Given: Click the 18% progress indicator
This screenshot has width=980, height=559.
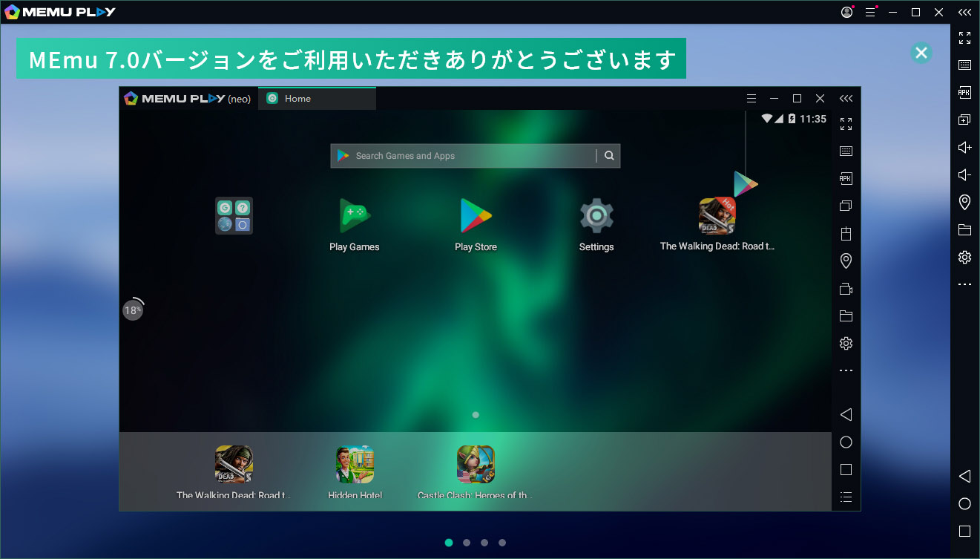Looking at the screenshot, I should [x=133, y=310].
